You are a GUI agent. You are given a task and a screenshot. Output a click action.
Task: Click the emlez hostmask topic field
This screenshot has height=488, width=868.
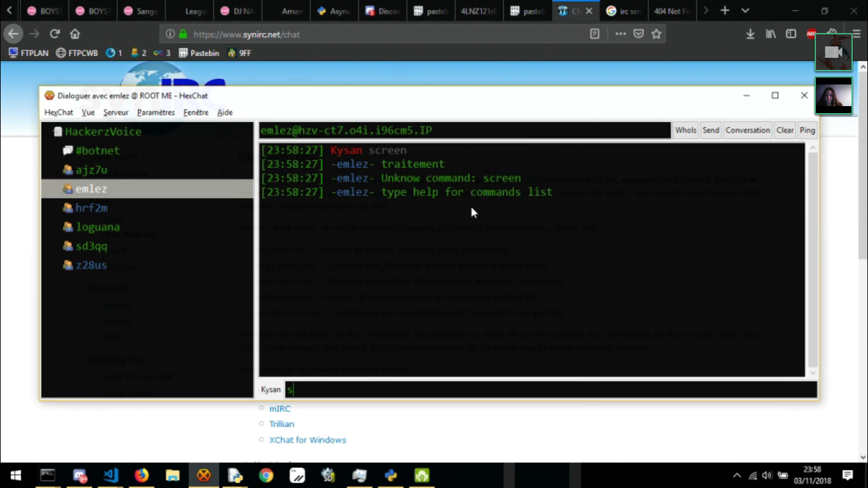[x=465, y=130]
